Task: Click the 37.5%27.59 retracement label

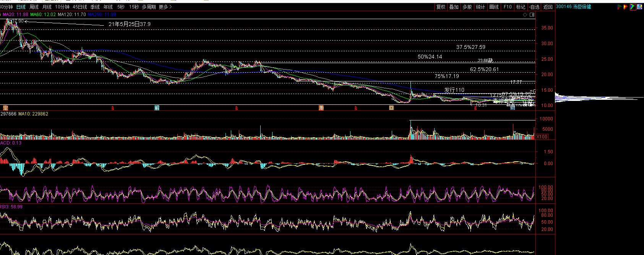Action: [471, 47]
